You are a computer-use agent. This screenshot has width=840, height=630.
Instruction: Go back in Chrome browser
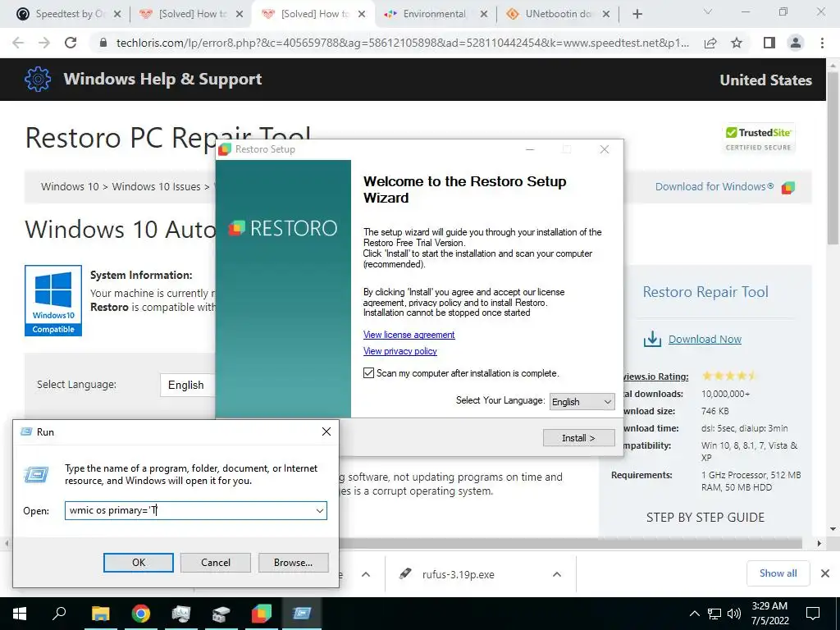tap(18, 43)
